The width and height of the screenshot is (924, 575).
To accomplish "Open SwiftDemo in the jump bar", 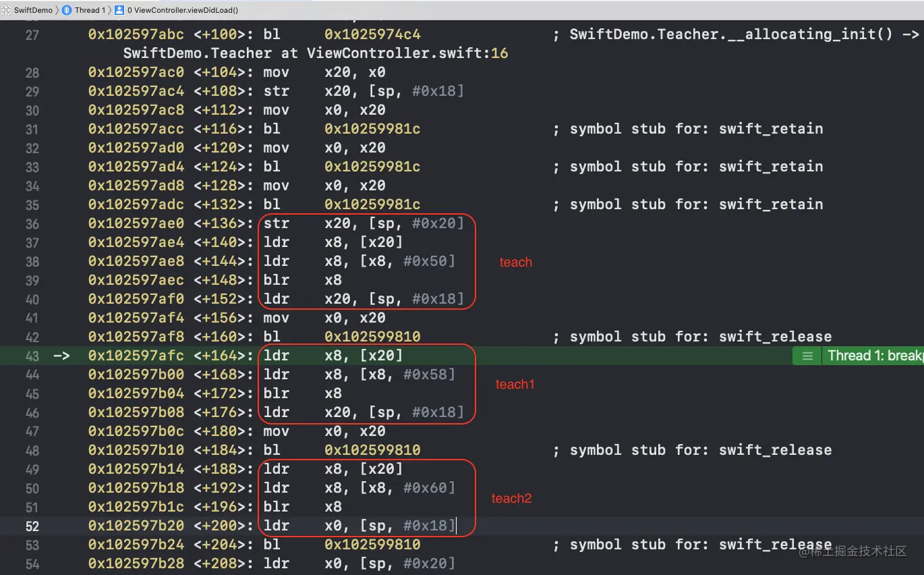I will coord(33,10).
